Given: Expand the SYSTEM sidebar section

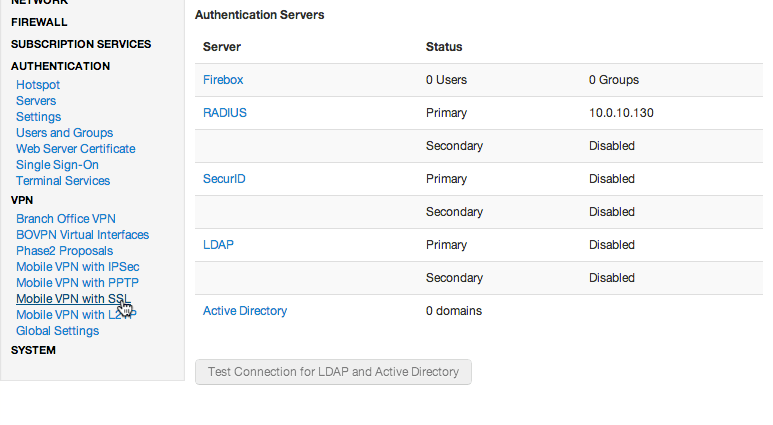Looking at the screenshot, I should (x=33, y=350).
